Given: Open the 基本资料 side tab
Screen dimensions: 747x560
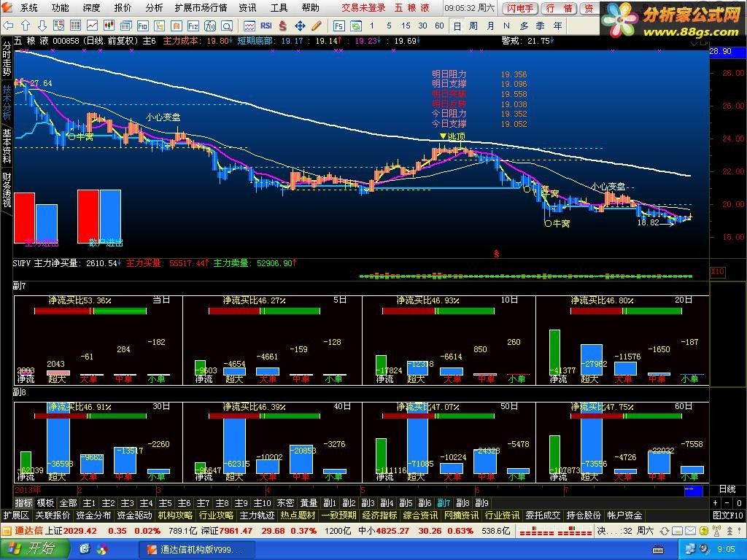Looking at the screenshot, I should click(7, 145).
